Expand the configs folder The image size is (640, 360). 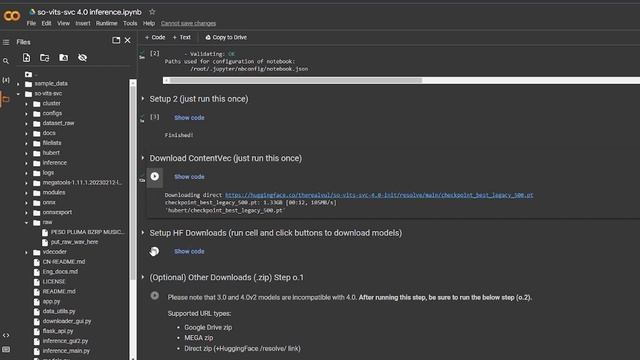click(27, 113)
